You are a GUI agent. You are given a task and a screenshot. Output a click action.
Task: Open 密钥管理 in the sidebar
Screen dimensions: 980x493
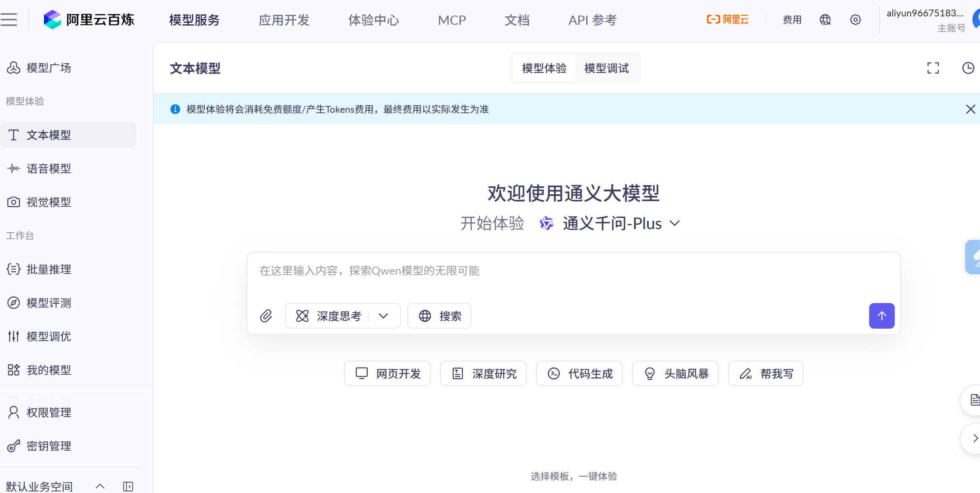pyautogui.click(x=48, y=446)
